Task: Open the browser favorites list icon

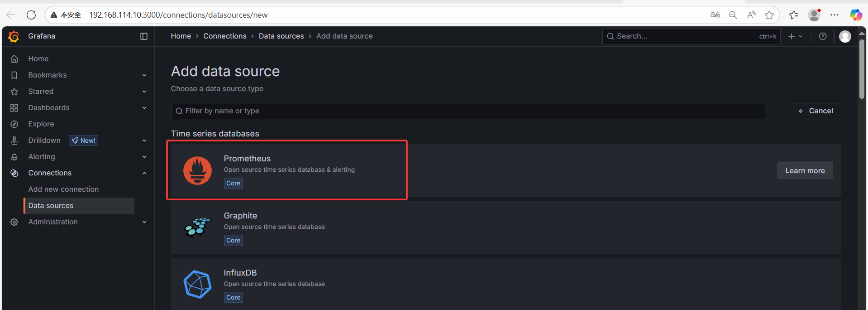Action: pos(794,15)
